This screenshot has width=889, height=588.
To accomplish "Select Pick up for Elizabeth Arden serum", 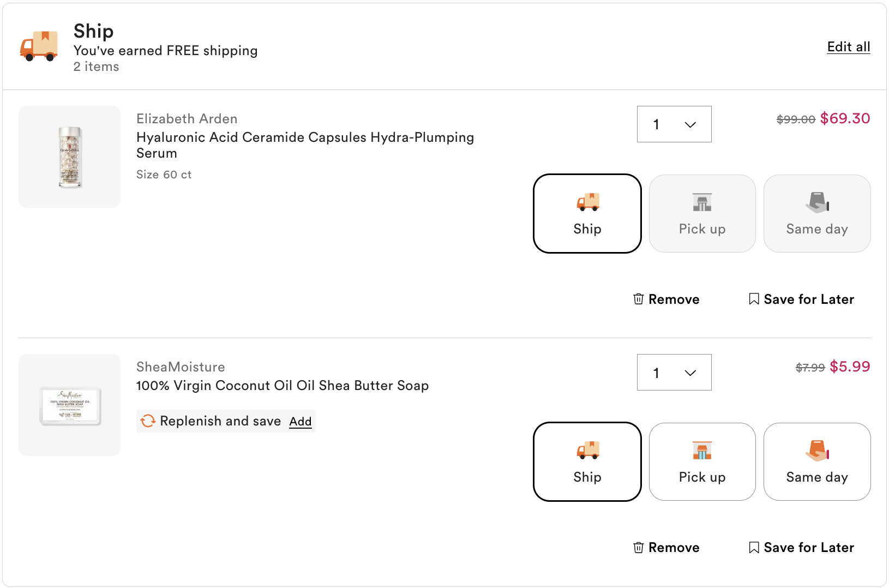I will [x=702, y=214].
